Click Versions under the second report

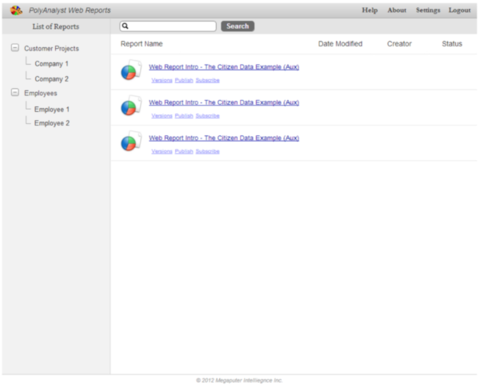162,116
